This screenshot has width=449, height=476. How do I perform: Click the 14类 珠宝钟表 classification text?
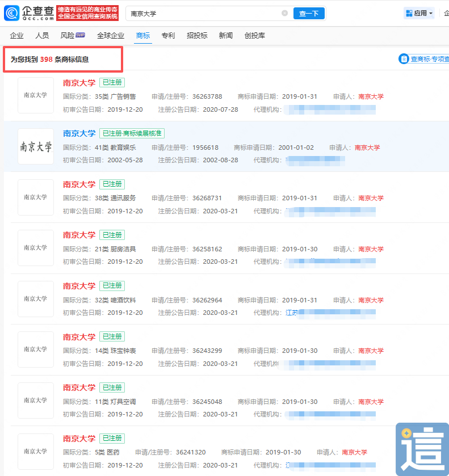tap(115, 351)
